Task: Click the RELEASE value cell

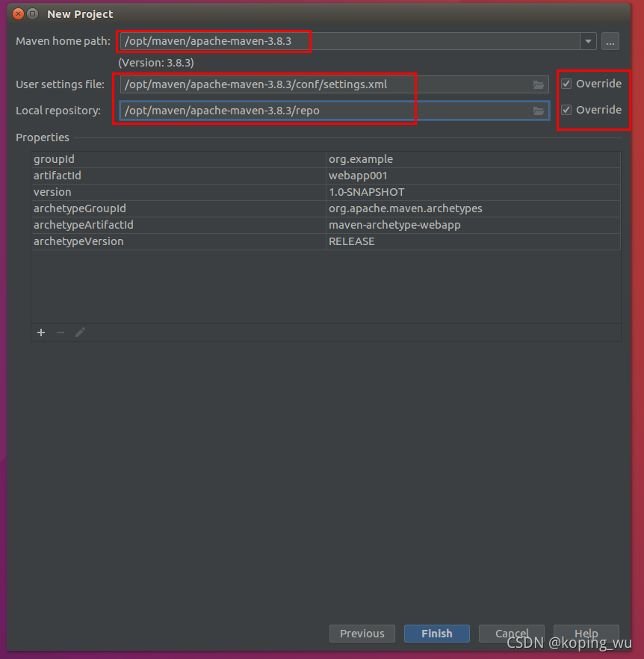Action: (474, 241)
